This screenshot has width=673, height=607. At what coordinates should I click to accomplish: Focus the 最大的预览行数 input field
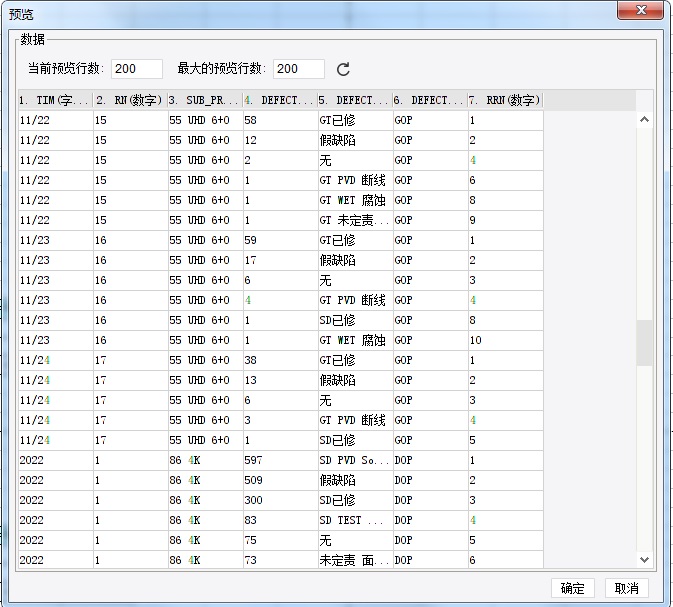click(299, 69)
